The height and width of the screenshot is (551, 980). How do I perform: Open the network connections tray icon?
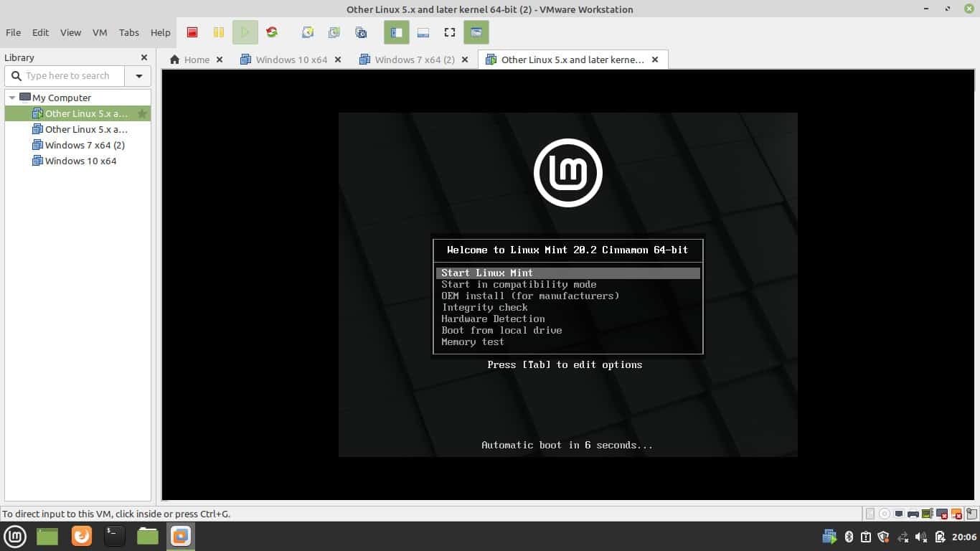coord(903,537)
